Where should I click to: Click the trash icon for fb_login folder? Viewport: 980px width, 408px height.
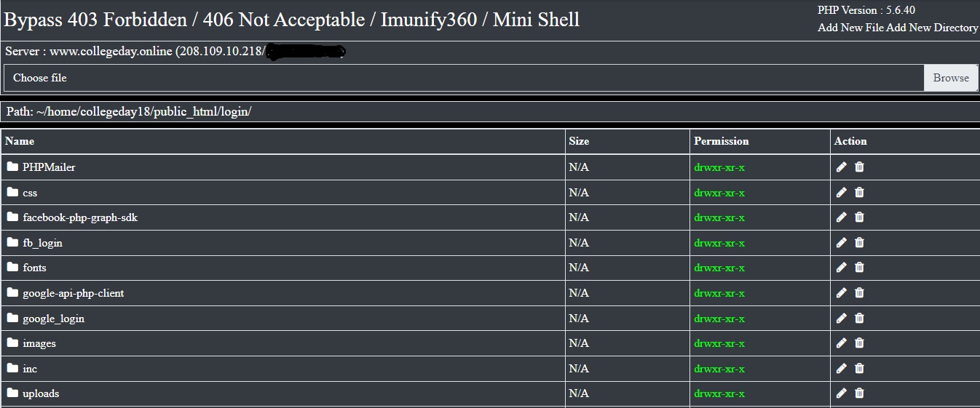point(859,242)
